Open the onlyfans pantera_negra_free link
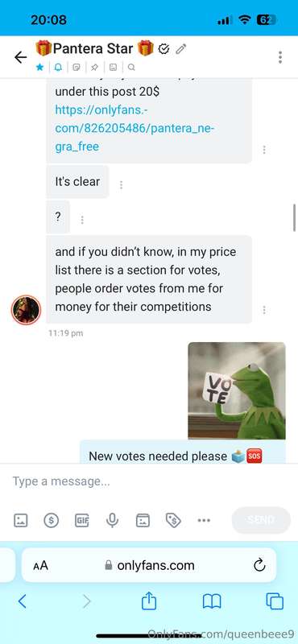 pyautogui.click(x=135, y=128)
